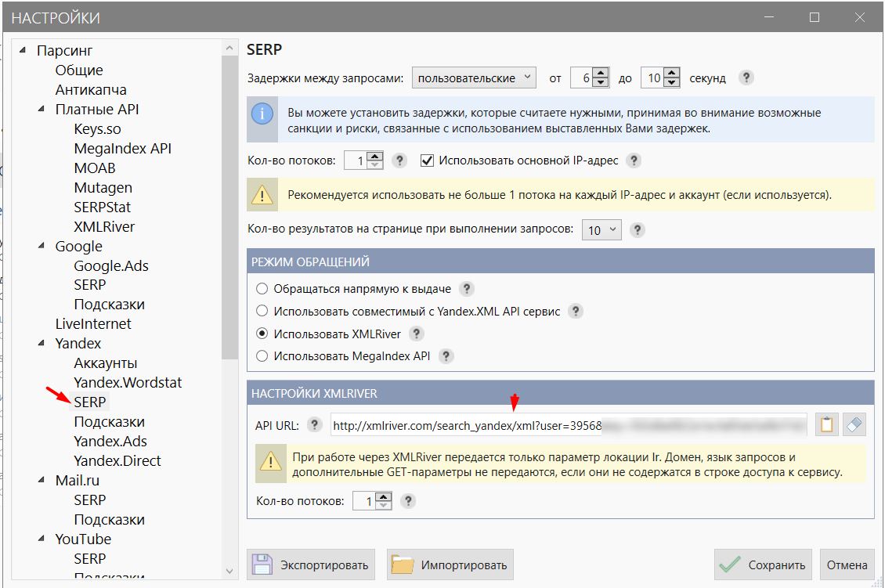Image resolution: width=885 pixels, height=588 pixels.
Task: Click the paste clipboard icon beside API URL
Action: [x=826, y=424]
